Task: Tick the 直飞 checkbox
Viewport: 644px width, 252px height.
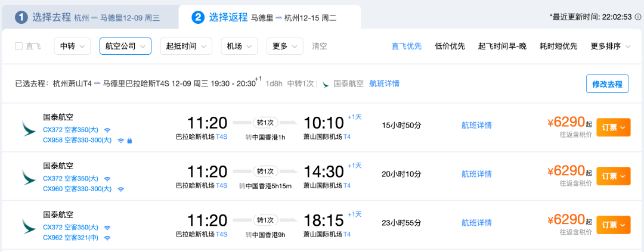Action: tap(18, 46)
